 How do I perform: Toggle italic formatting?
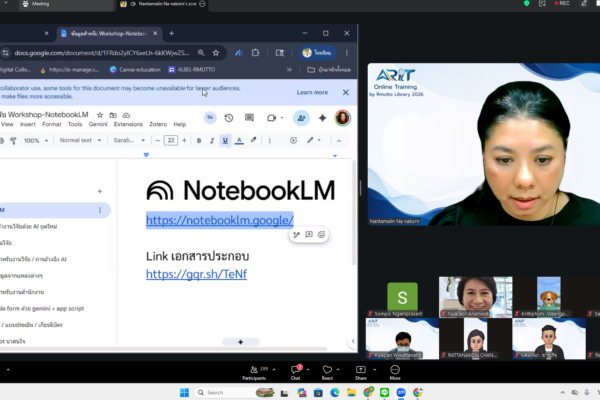[x=212, y=141]
